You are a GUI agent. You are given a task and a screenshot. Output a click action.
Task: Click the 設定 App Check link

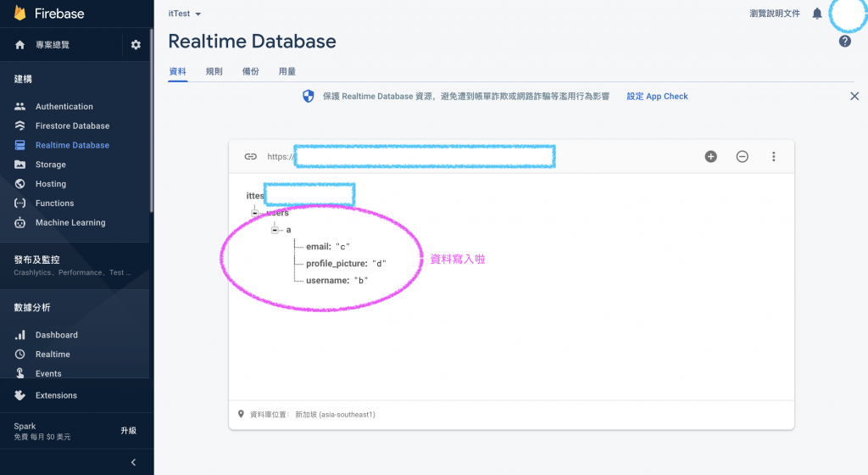[x=657, y=97]
